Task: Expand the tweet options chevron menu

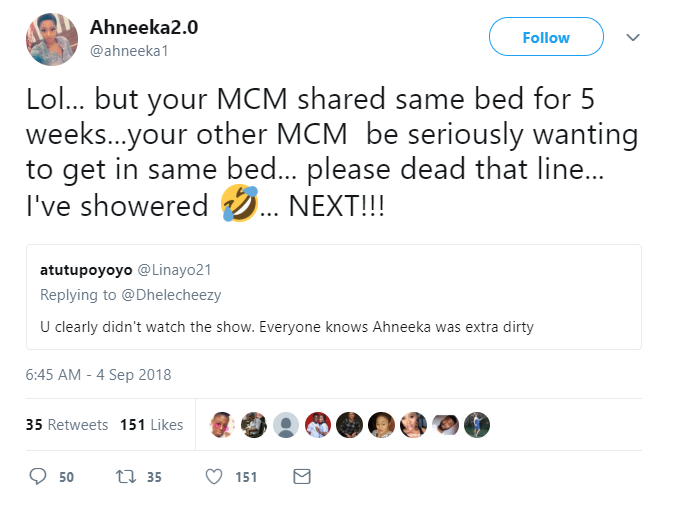Action: [x=632, y=37]
